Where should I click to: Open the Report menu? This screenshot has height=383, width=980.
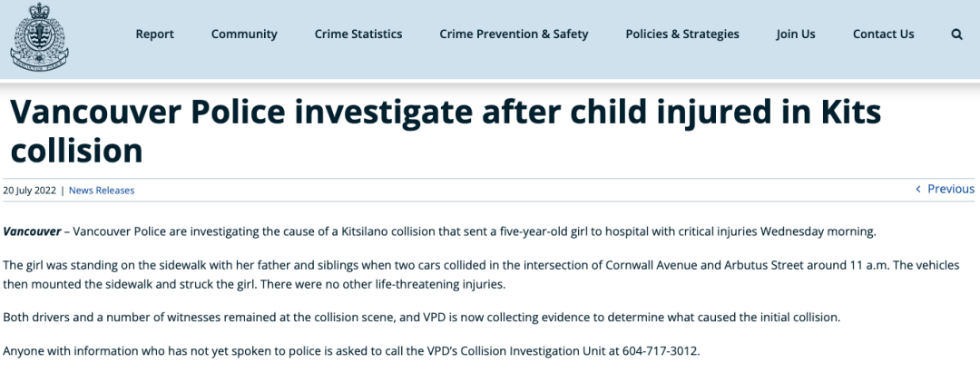click(155, 34)
